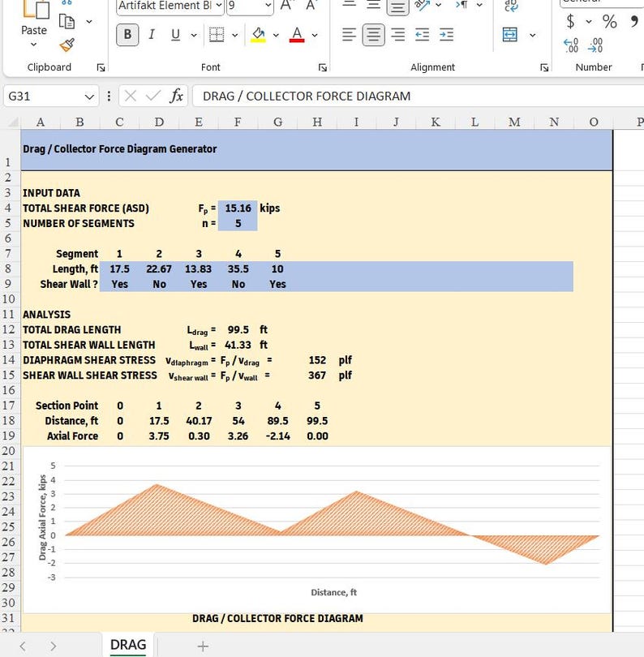
Task: Toggle Bold formatting off
Action: click(x=127, y=34)
